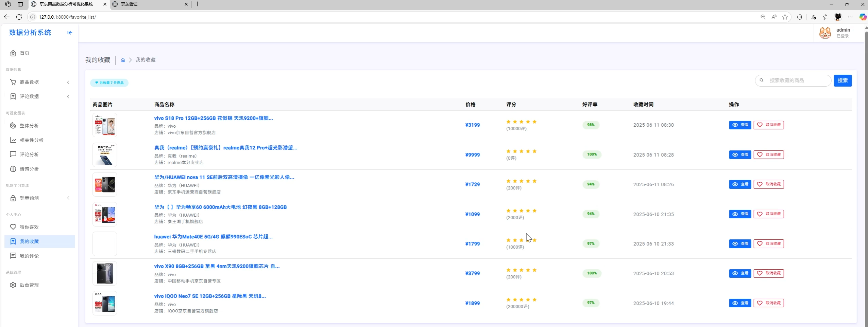The image size is (868, 327).
Task: Click the browser refresh icon
Action: pyautogui.click(x=19, y=17)
